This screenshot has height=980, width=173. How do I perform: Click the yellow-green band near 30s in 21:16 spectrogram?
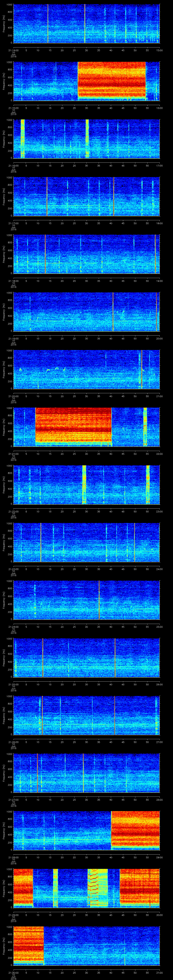pyautogui.click(x=87, y=139)
